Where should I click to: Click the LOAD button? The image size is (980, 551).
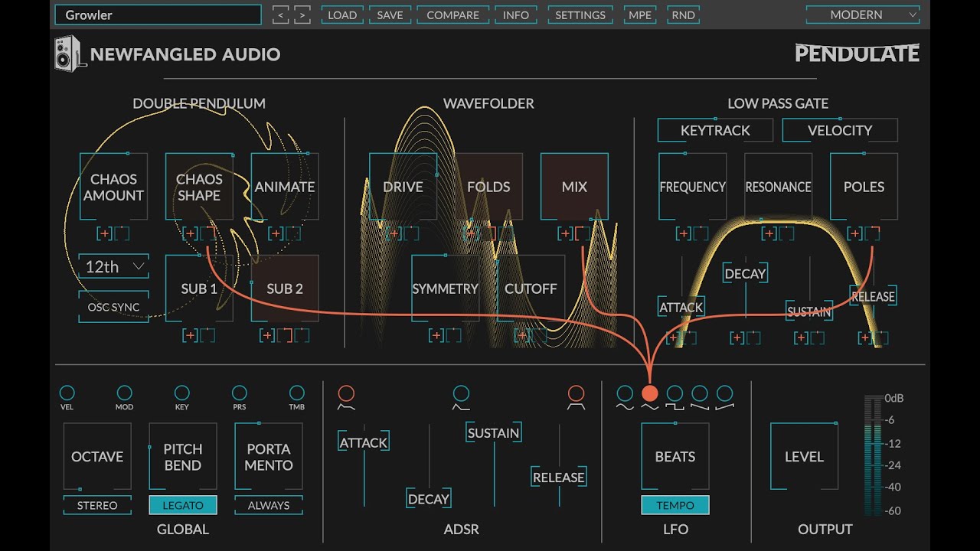342,15
